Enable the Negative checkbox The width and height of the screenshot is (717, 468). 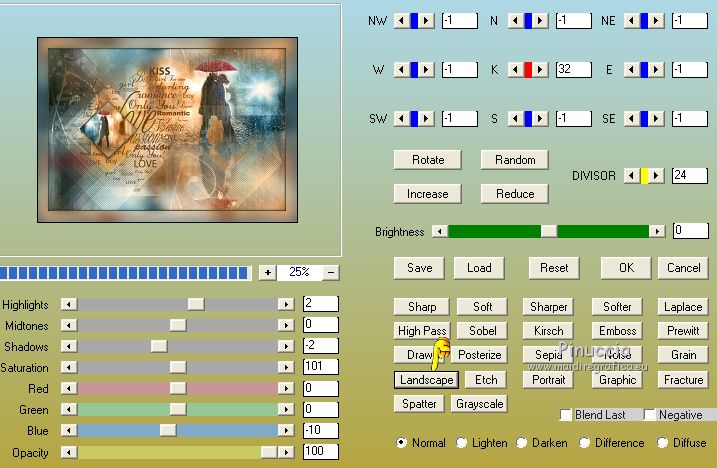[649, 415]
